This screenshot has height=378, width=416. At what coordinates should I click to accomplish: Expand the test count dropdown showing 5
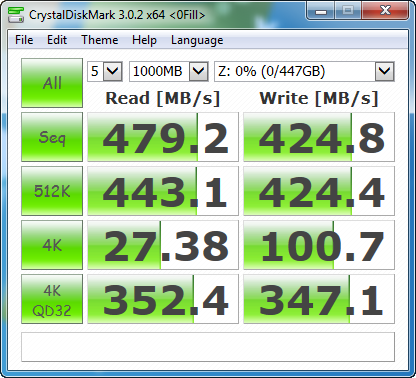click(x=113, y=71)
